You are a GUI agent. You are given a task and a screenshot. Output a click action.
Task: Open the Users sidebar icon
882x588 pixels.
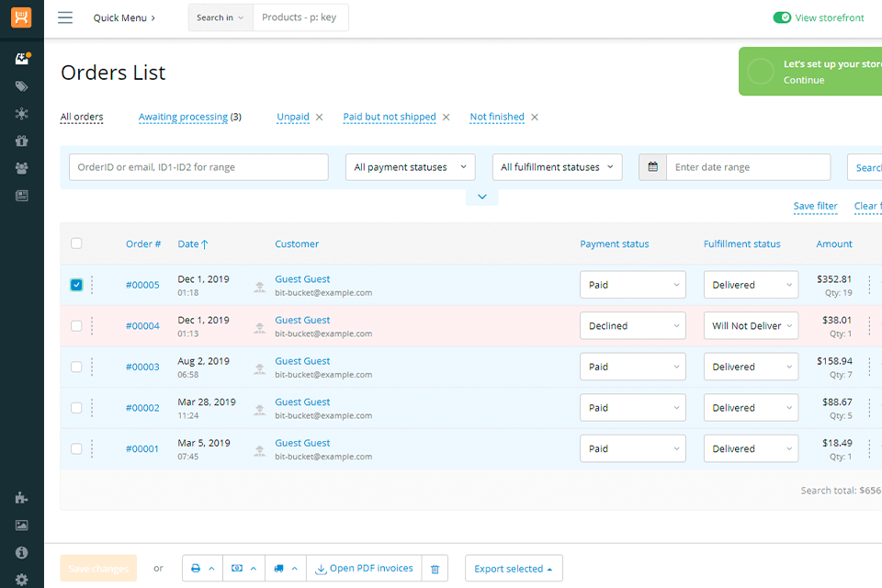coord(21,168)
